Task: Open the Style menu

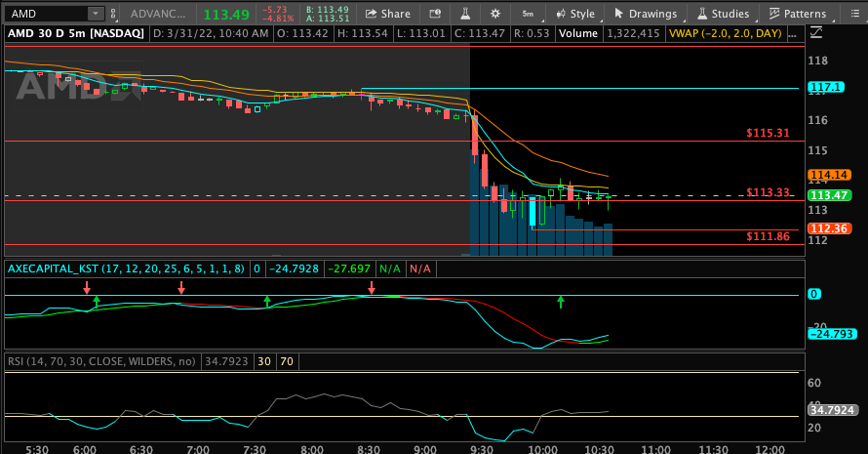Action: (x=575, y=14)
